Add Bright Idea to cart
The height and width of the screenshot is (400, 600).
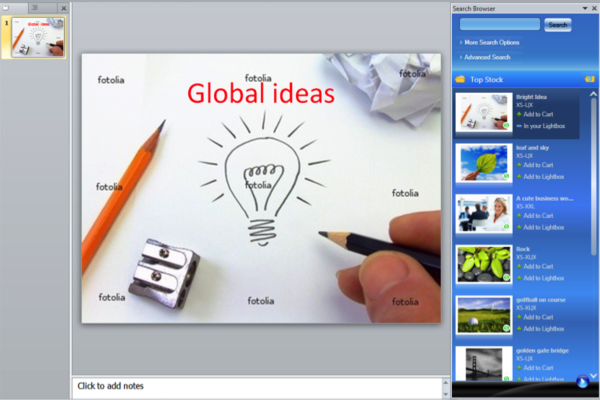[x=538, y=114]
